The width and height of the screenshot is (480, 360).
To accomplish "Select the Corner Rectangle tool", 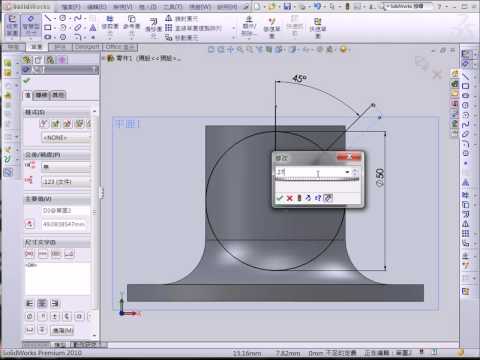I will click(48, 28).
